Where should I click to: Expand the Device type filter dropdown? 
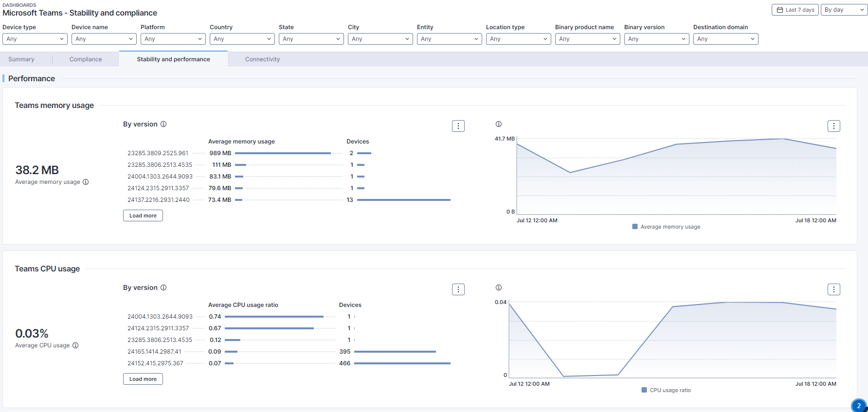coord(35,39)
